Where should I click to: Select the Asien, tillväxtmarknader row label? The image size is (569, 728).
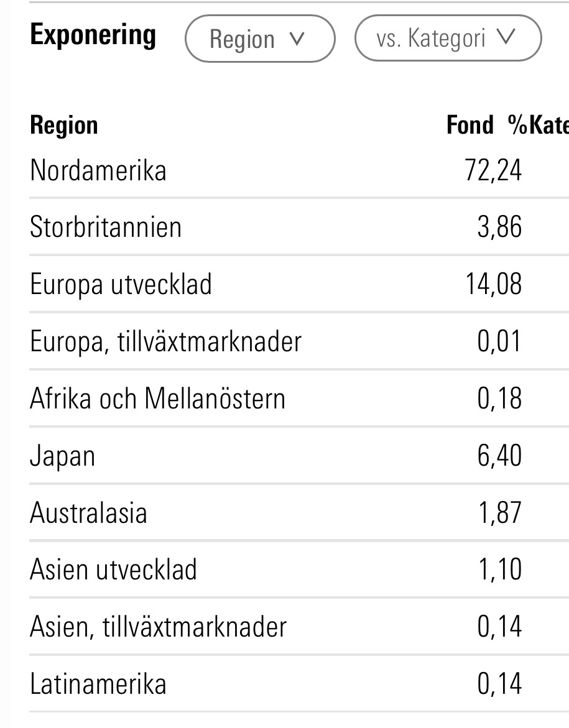coord(158,627)
